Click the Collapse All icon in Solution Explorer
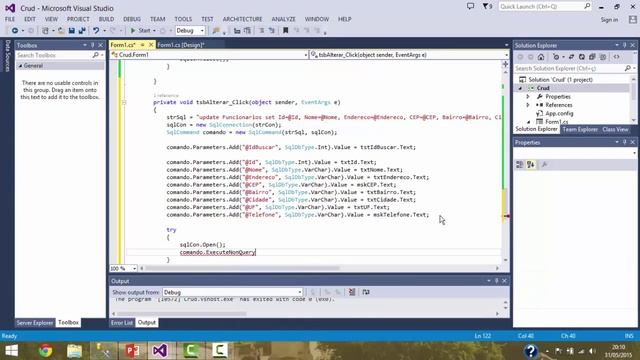This screenshot has height=360, width=640. click(x=592, y=57)
